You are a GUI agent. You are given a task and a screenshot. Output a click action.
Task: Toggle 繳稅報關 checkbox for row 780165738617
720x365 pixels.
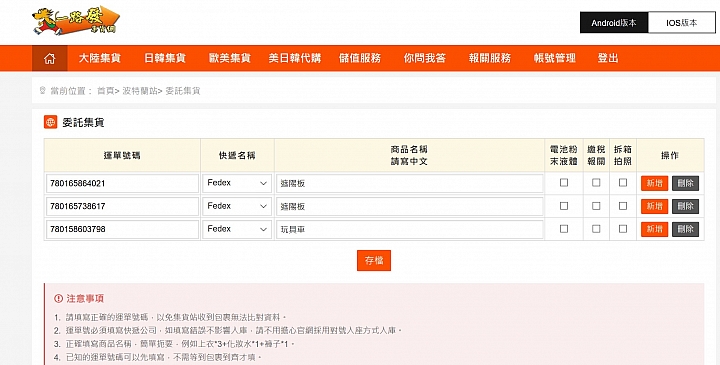[x=596, y=206]
